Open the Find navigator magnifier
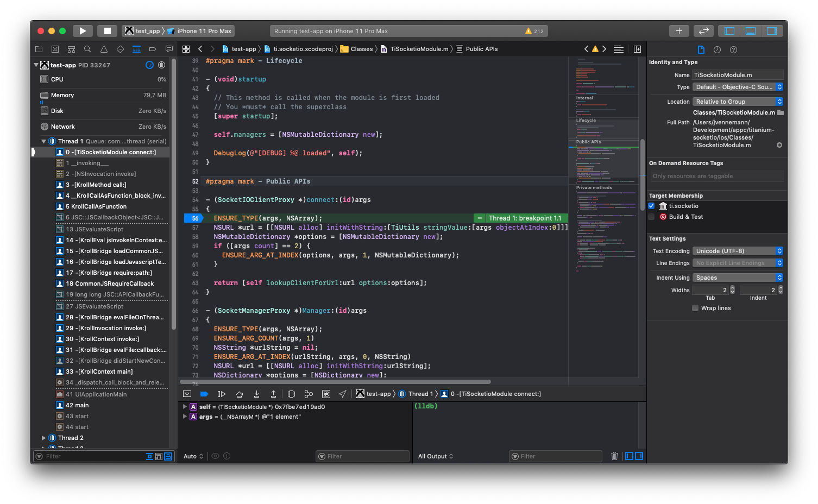The width and height of the screenshot is (818, 504). [87, 49]
